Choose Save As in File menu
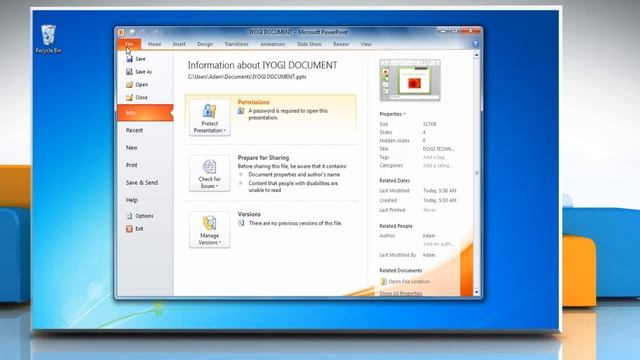 (x=139, y=72)
